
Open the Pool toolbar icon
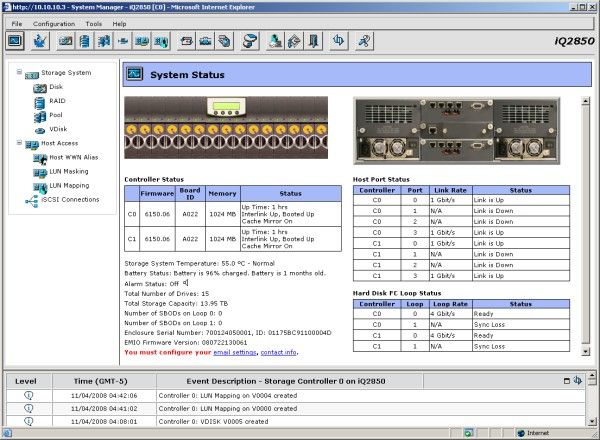pos(104,41)
